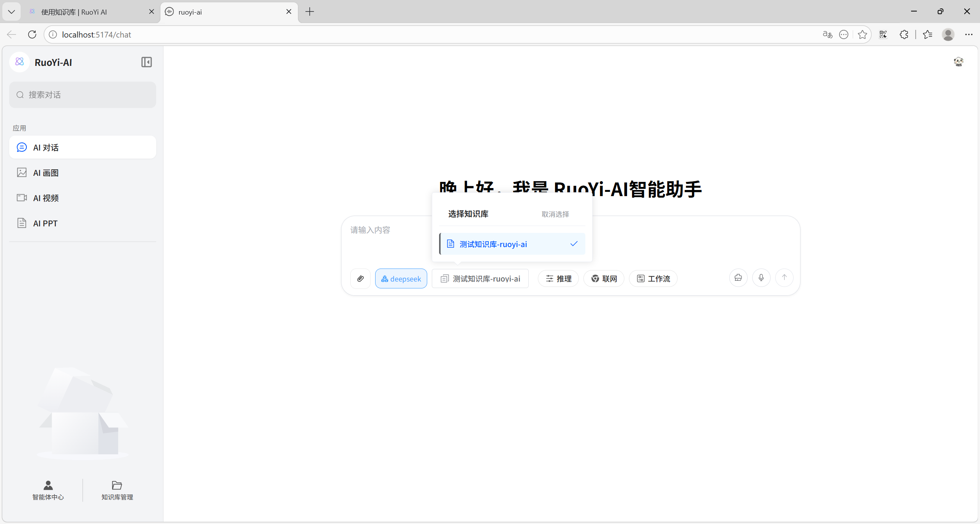
Task: Open the knowledge base picker 测试知识库-ruoyi-ai
Action: tap(480, 278)
